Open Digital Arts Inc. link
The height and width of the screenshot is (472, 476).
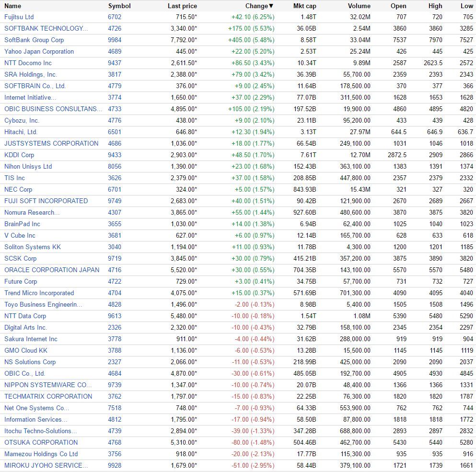pyautogui.click(x=25, y=328)
